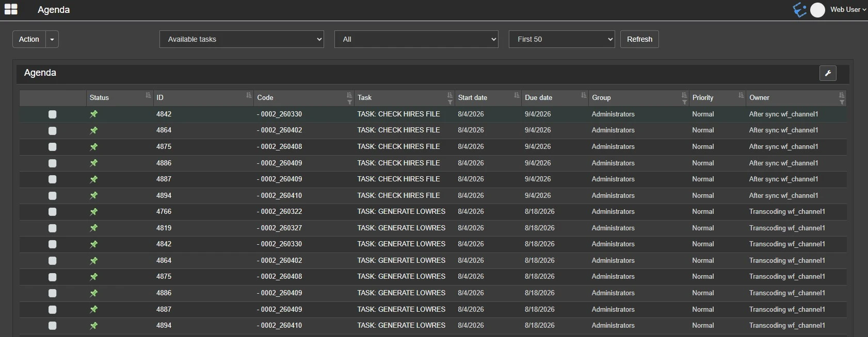Click the blue assistant icon near Web User
The height and width of the screenshot is (337, 868).
[799, 10]
